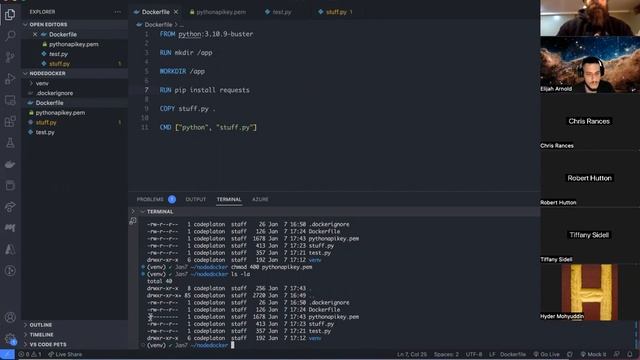Click line 7 'RUN pip install requests'
640x360 pixels.
click(x=204, y=90)
